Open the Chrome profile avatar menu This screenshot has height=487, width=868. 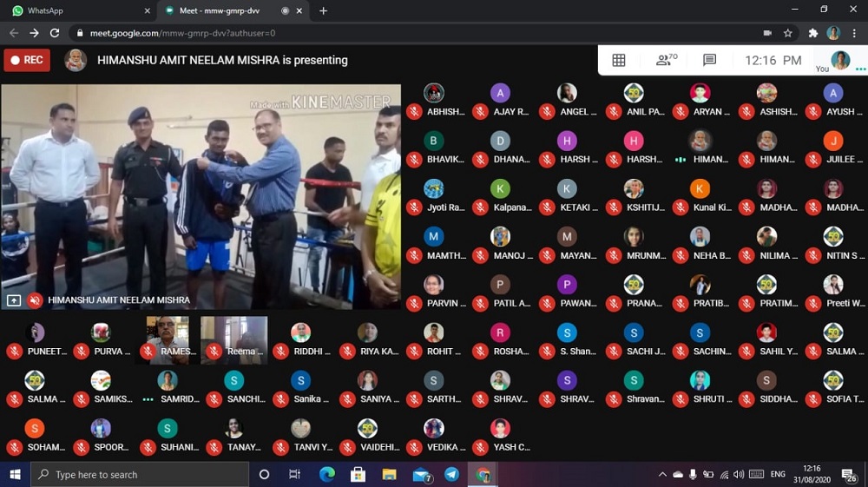tap(833, 33)
